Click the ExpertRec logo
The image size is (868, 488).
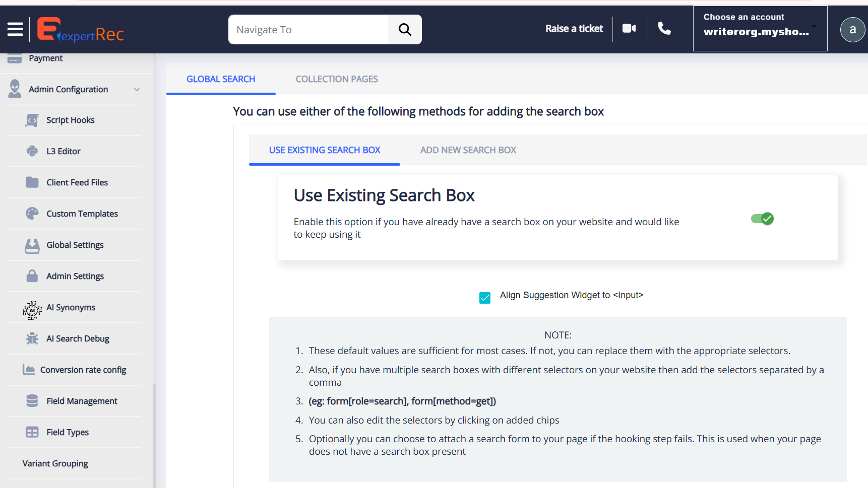[81, 30]
